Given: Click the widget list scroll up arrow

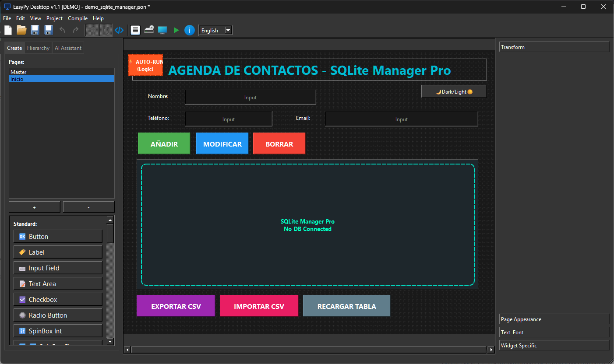Looking at the screenshot, I should point(110,220).
